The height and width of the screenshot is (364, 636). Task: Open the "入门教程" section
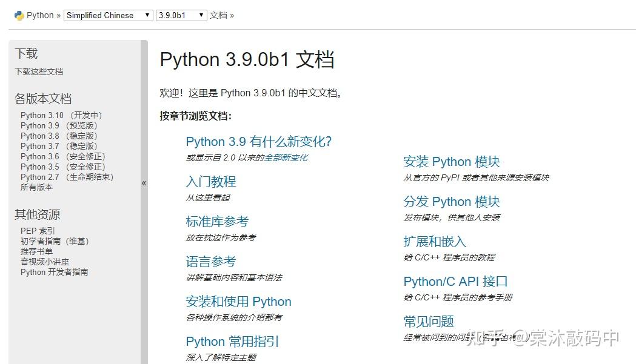click(210, 180)
